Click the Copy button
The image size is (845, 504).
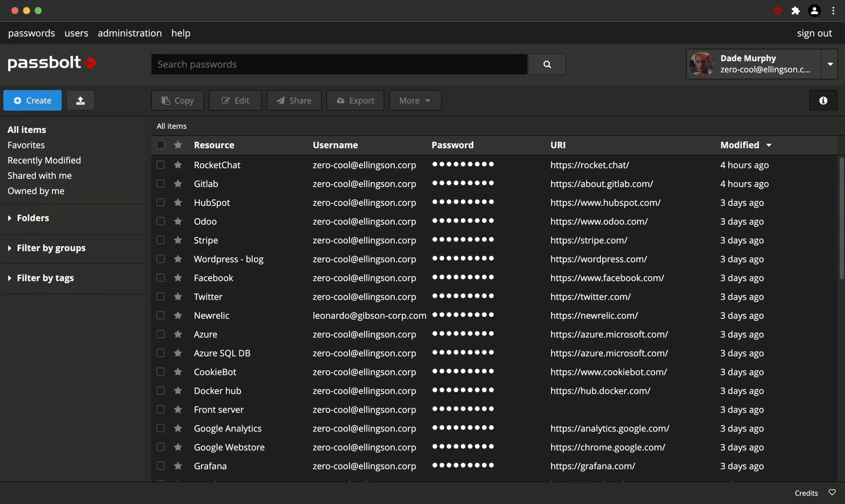coord(177,101)
